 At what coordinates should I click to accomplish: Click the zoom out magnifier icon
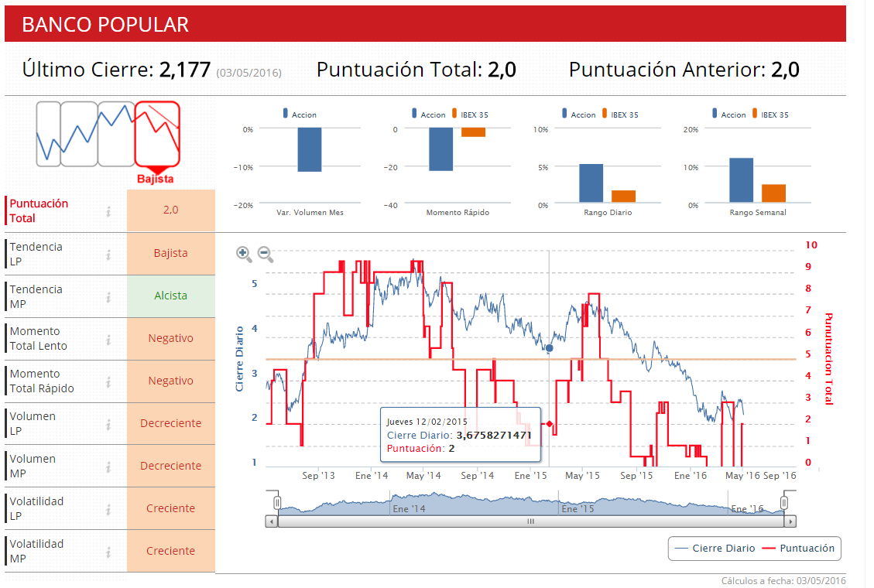click(x=266, y=254)
